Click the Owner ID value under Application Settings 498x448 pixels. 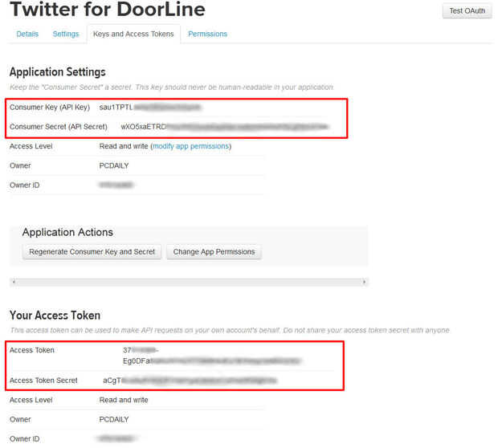[x=116, y=185]
